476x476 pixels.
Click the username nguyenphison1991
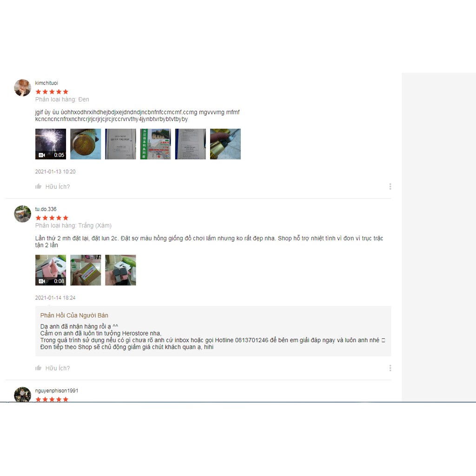[x=56, y=390]
